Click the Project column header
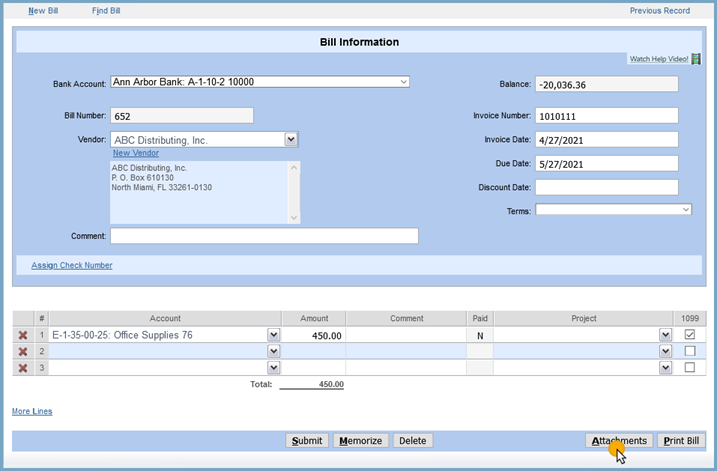Viewport: 717px width, 471px height. click(x=583, y=318)
